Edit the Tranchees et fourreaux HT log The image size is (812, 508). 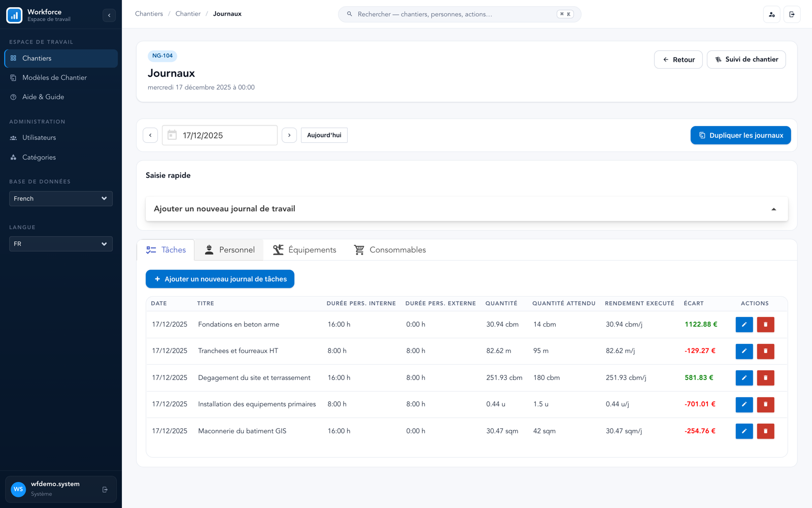(744, 351)
